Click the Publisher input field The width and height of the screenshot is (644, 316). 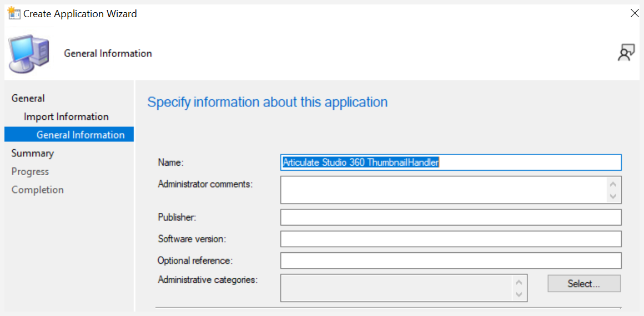[451, 217]
